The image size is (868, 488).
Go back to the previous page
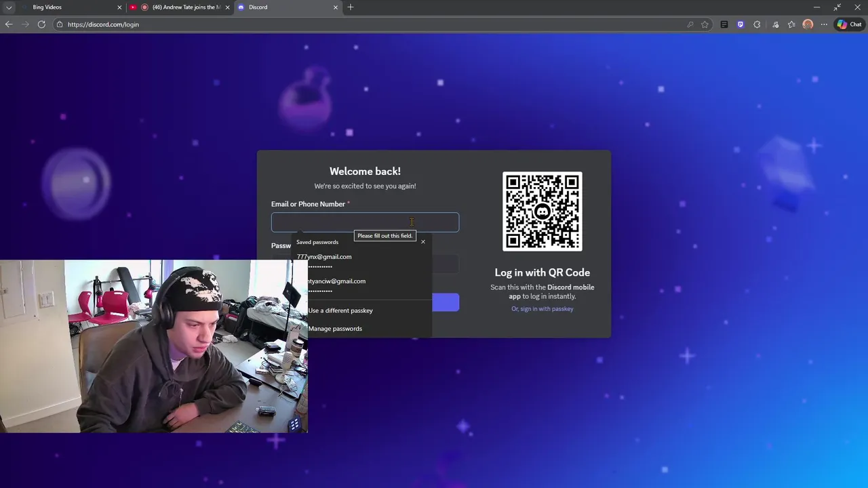[9, 24]
